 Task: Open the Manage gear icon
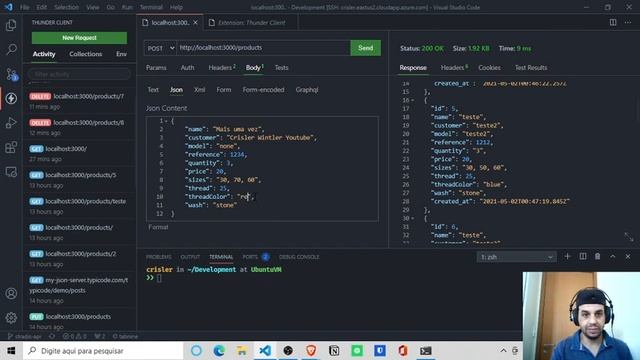(11, 318)
